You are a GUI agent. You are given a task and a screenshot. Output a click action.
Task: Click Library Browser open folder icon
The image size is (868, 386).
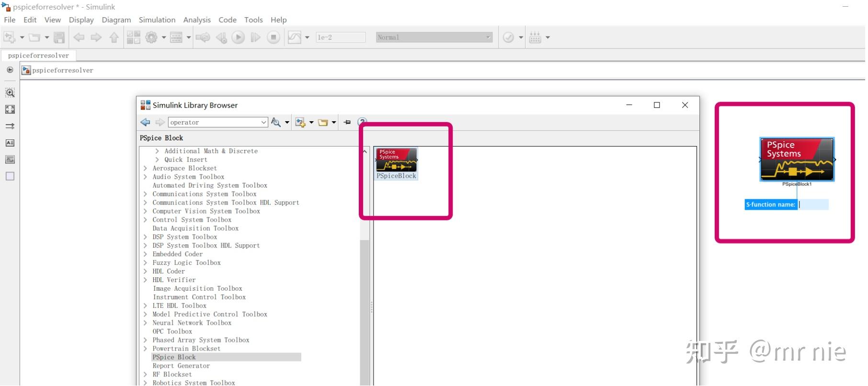pyautogui.click(x=323, y=122)
